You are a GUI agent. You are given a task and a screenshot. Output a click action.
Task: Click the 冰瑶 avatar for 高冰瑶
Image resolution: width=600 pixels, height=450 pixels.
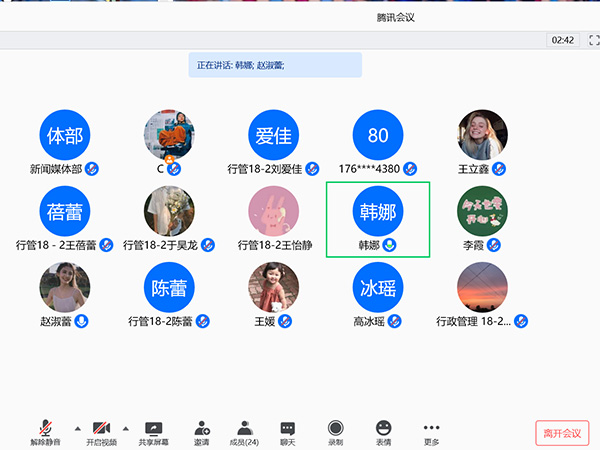pos(378,287)
